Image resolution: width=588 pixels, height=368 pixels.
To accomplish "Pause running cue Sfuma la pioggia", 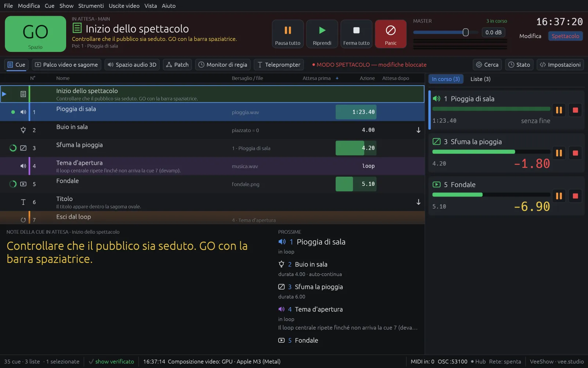I will coord(559,153).
